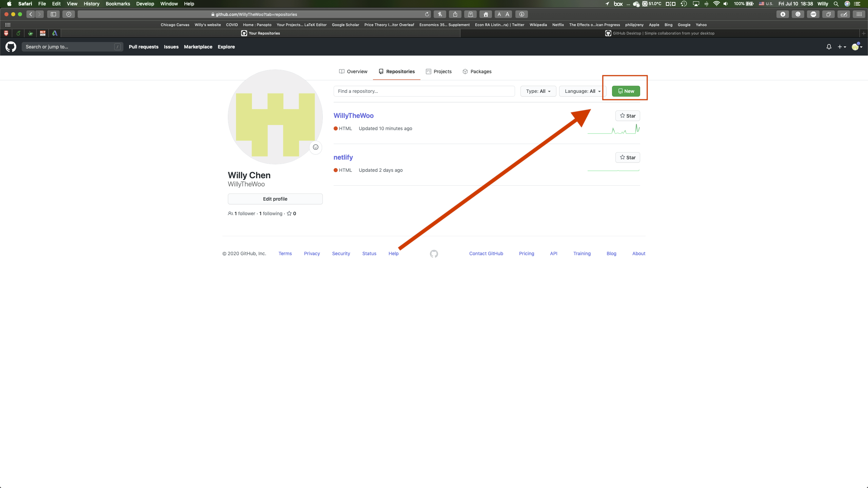
Task: Open starred repositories count
Action: 292,213
